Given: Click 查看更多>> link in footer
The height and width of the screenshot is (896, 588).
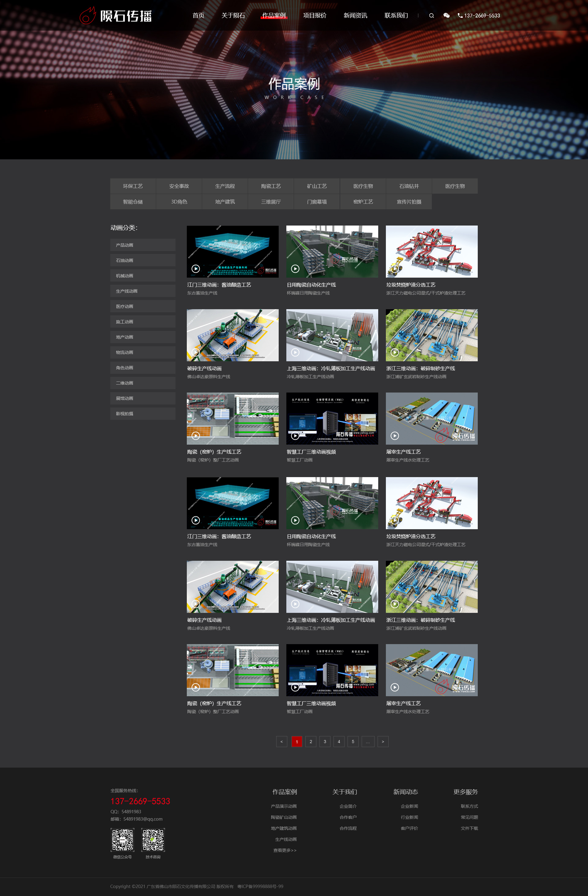Looking at the screenshot, I should [285, 850].
